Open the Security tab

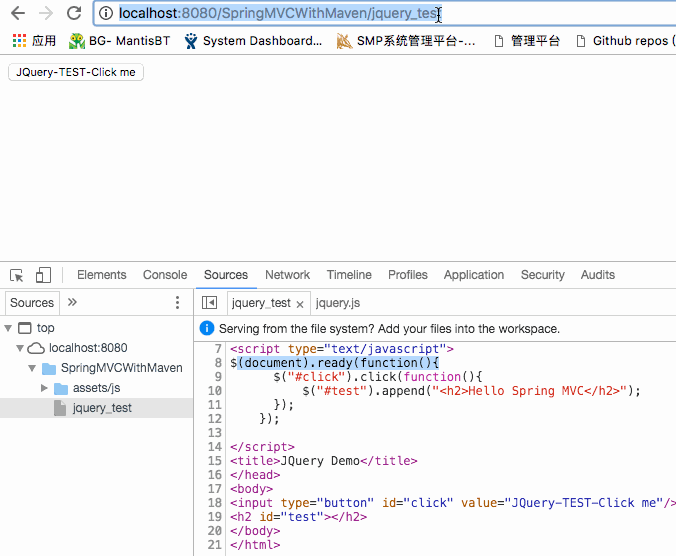point(543,275)
